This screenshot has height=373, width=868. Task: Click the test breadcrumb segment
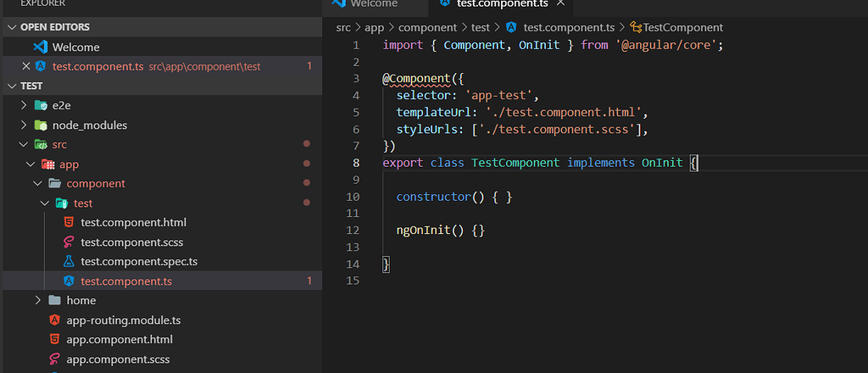[x=480, y=27]
